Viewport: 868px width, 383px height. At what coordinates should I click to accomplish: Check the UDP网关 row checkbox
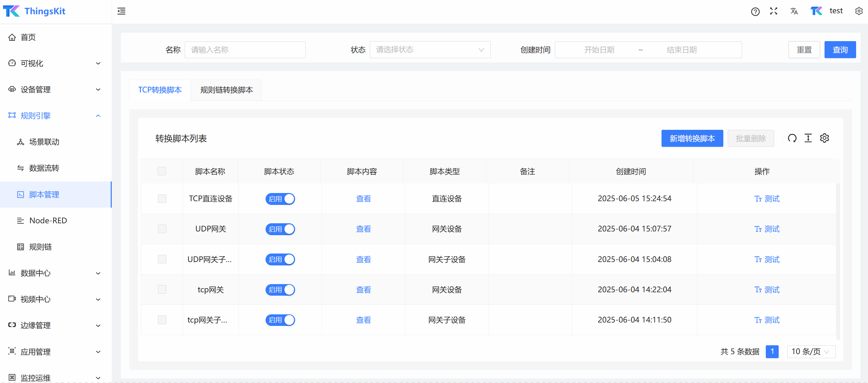click(x=162, y=229)
